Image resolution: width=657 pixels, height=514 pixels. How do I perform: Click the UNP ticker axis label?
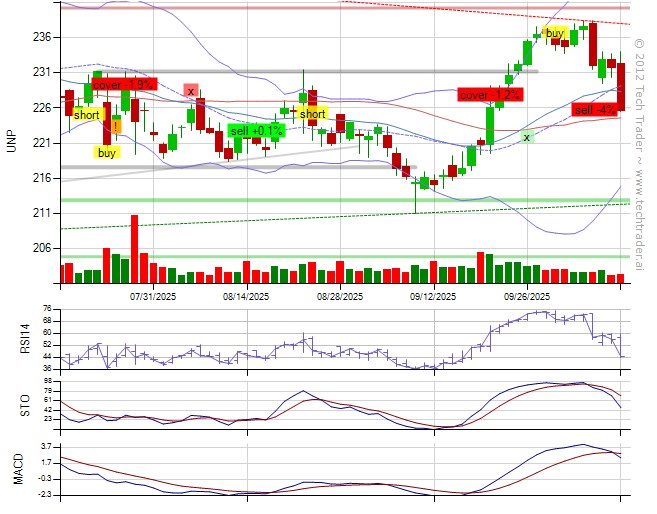pyautogui.click(x=11, y=139)
